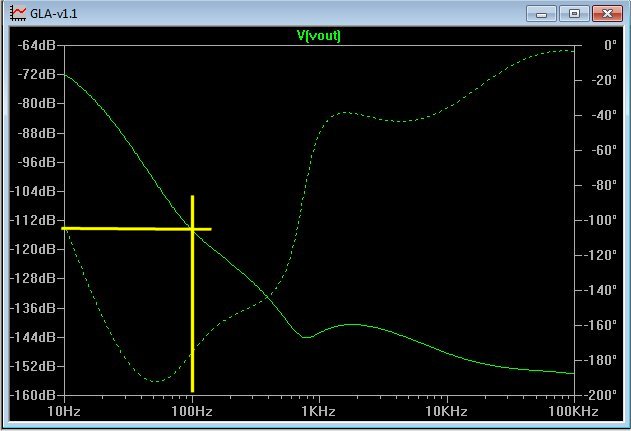631x431 pixels.
Task: Click the -40° phase axis label
Action: [x=604, y=115]
